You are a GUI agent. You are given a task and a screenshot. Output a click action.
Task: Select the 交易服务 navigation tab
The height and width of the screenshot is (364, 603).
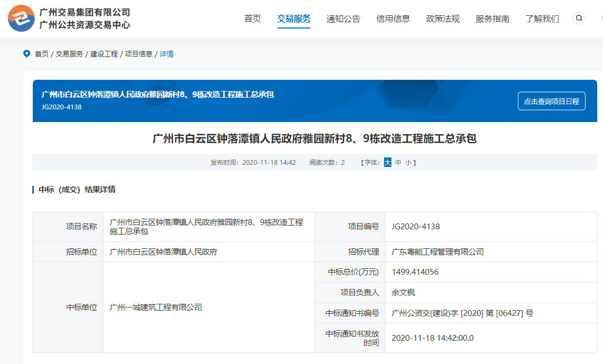click(x=294, y=19)
